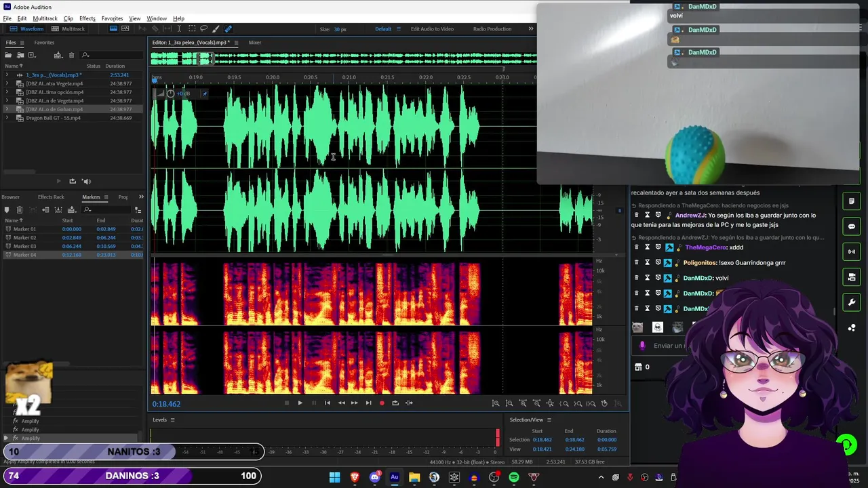Click Zoom In (Time) icon

click(x=523, y=403)
